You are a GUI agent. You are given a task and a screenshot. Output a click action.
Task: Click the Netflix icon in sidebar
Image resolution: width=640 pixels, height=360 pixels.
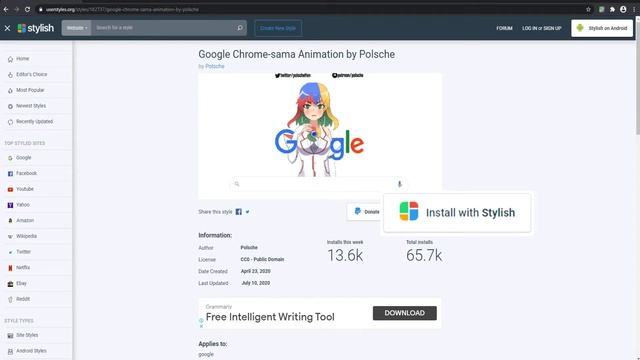[x=10, y=268]
